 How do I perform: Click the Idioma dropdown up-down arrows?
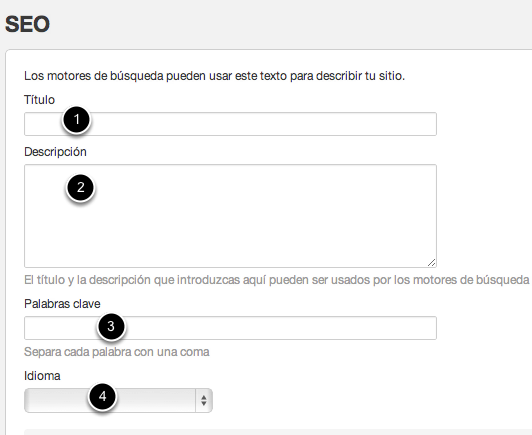[204, 400]
